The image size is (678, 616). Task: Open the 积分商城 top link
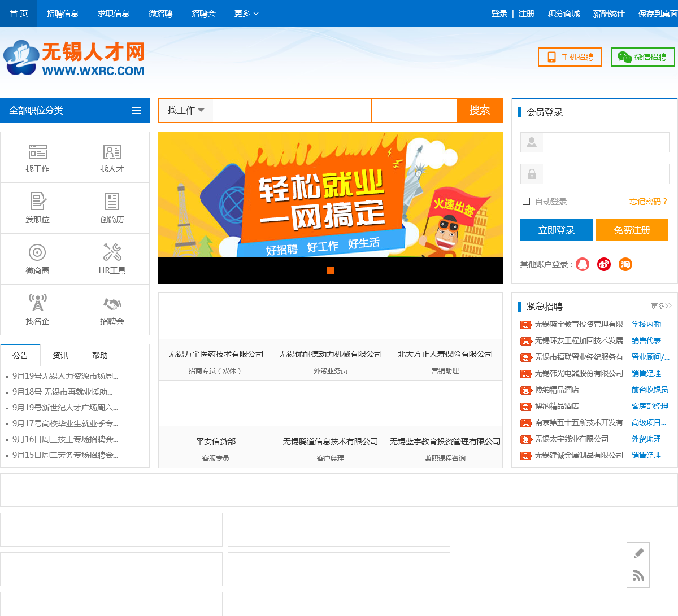point(564,14)
